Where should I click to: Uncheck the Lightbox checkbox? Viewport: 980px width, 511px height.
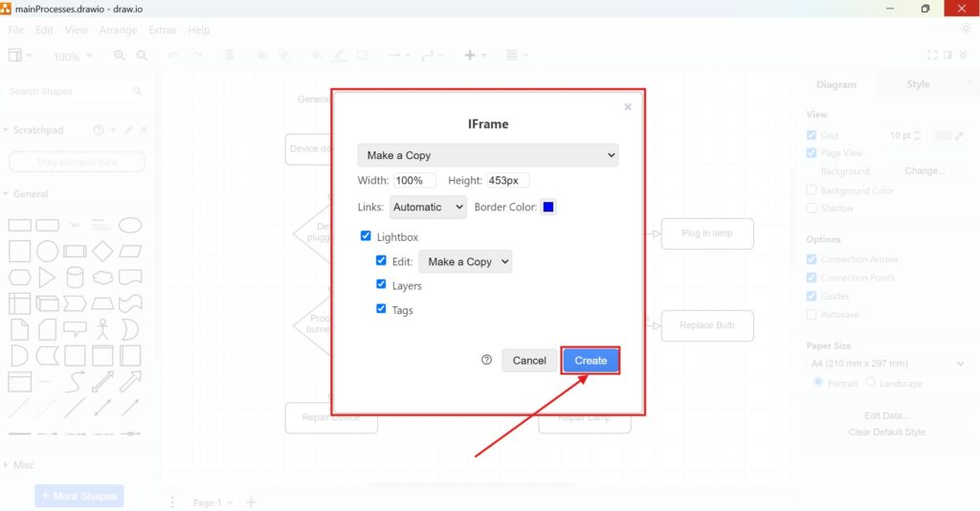tap(366, 236)
